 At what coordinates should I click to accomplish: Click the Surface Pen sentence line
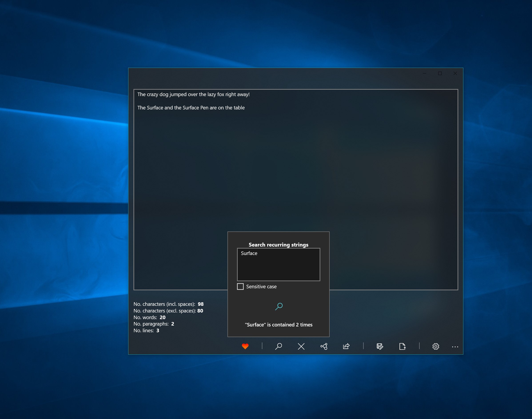(191, 108)
